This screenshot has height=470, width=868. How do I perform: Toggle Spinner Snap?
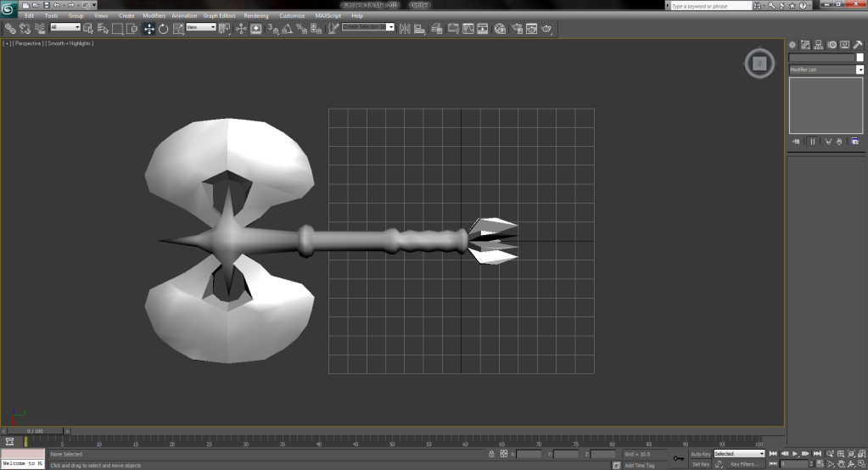(x=316, y=29)
